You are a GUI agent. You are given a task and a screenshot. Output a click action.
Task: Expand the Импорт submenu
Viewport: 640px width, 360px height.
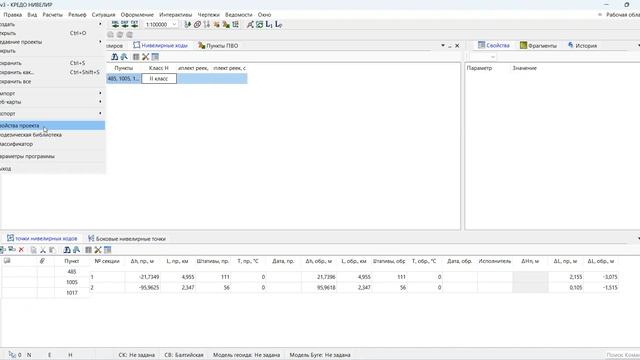click(52, 93)
